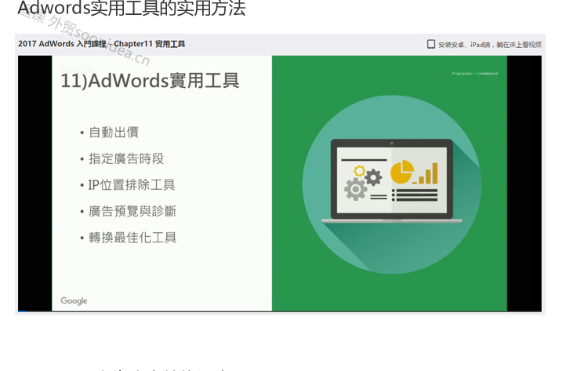Click the mobile device icon beside 安装安卓
588x371 pixels.
431,44
